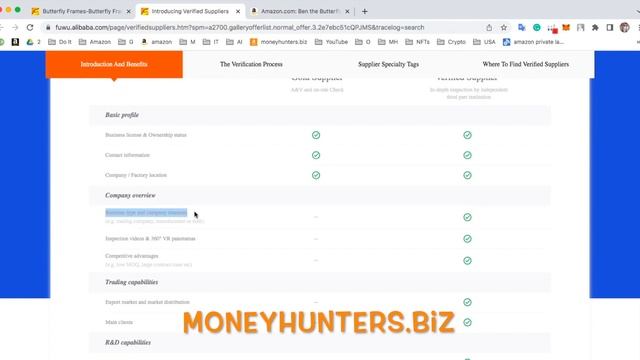
Task: Open The Verification Process page tab
Action: coord(251,64)
